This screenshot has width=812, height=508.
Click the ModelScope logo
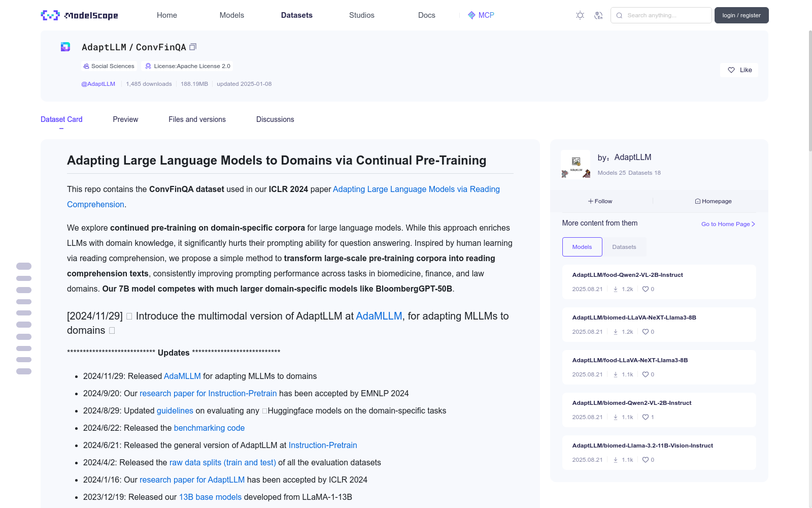(x=79, y=15)
